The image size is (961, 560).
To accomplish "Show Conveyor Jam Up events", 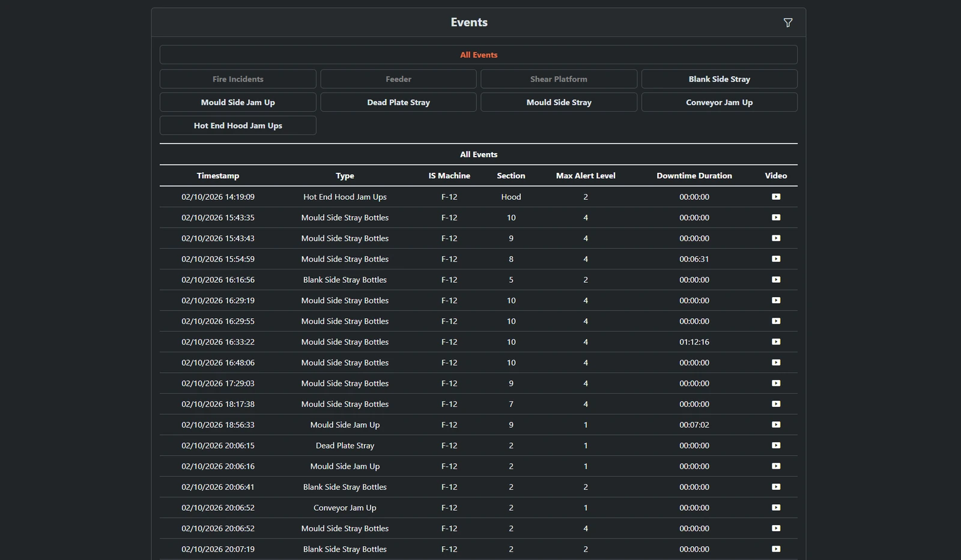I will [x=720, y=102].
